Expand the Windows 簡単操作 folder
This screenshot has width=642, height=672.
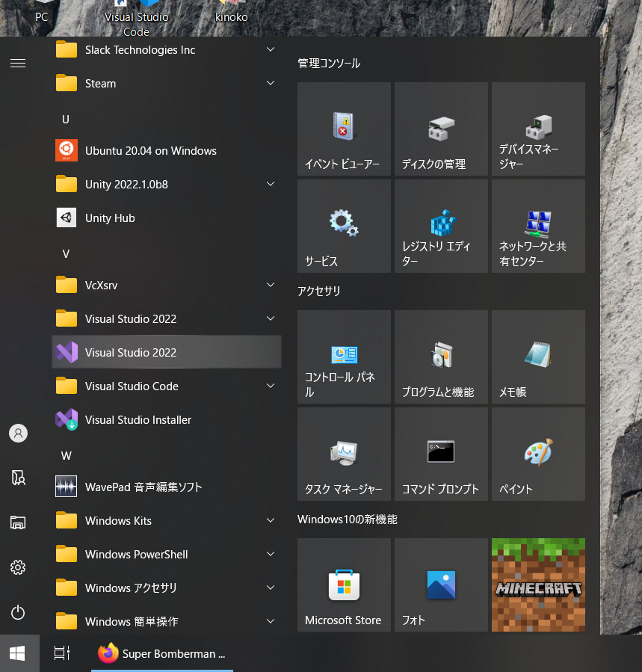[x=166, y=621]
